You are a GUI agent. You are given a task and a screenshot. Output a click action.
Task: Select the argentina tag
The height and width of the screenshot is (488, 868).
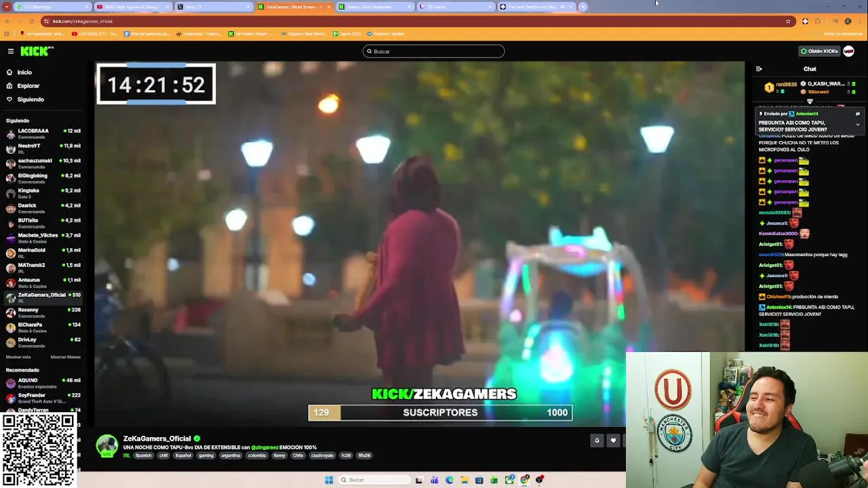231,455
